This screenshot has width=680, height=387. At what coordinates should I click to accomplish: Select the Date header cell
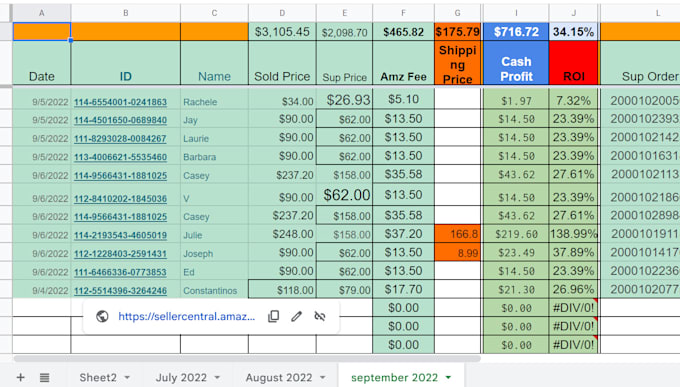point(42,63)
